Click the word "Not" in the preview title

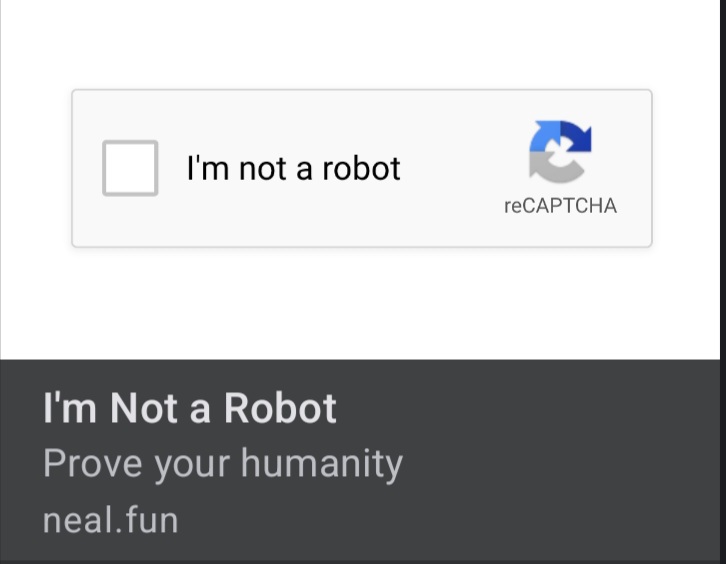pos(145,408)
